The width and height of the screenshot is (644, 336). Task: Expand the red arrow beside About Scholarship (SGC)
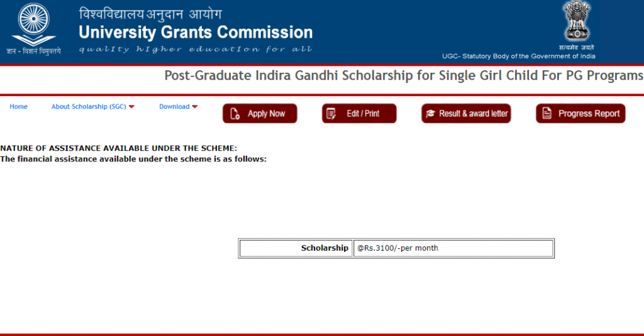pyautogui.click(x=131, y=107)
